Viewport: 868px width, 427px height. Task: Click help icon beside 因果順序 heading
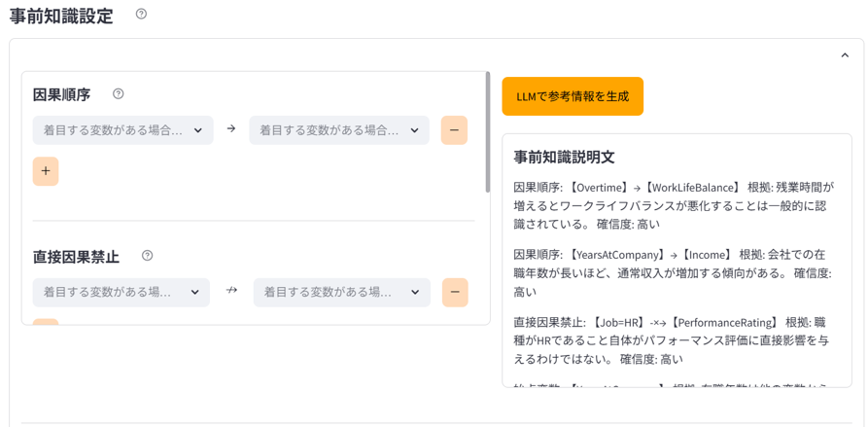tap(118, 94)
